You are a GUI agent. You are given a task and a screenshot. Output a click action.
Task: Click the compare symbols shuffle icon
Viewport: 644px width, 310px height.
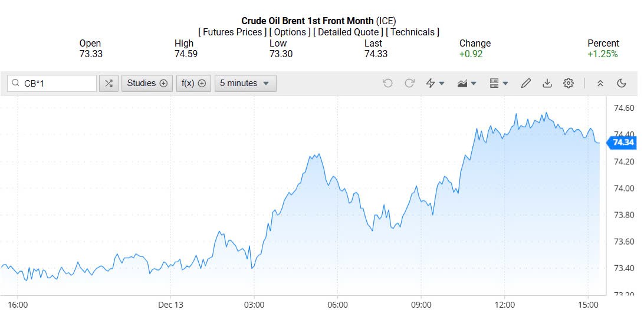tap(109, 83)
